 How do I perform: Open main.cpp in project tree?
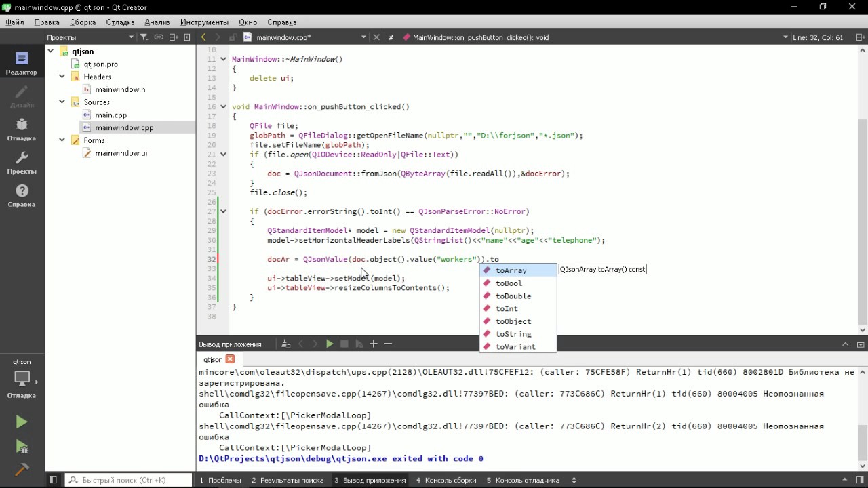(x=111, y=115)
